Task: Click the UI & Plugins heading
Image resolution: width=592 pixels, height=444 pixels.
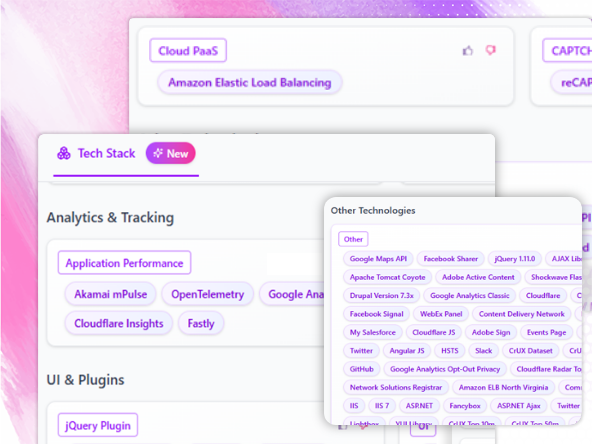Action: (85, 380)
